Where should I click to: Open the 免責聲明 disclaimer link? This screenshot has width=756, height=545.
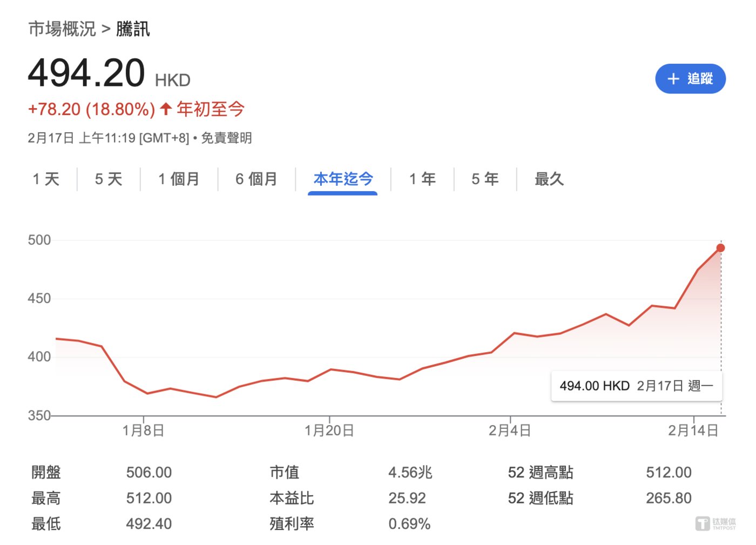[x=226, y=138]
